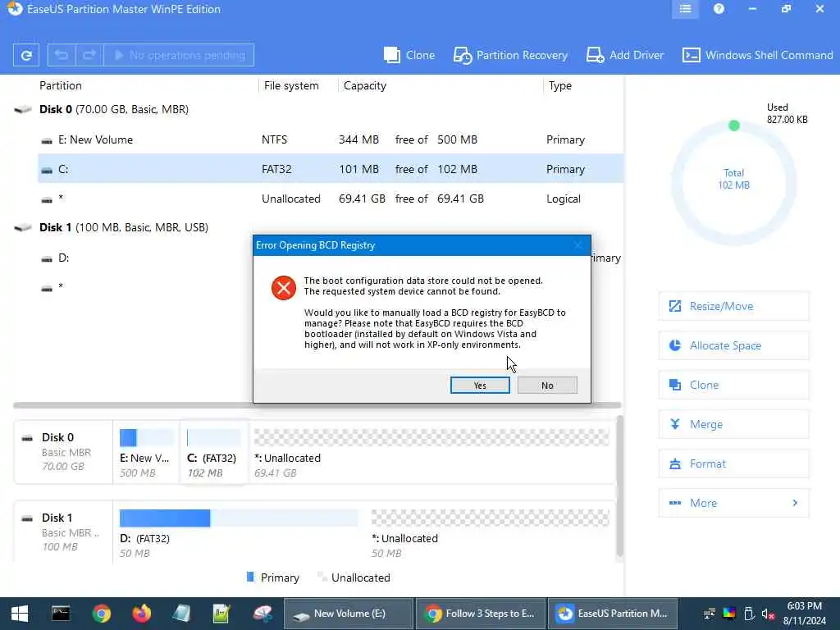Click Yes in the BCD Registry dialog
The image size is (840, 630).
(x=480, y=386)
